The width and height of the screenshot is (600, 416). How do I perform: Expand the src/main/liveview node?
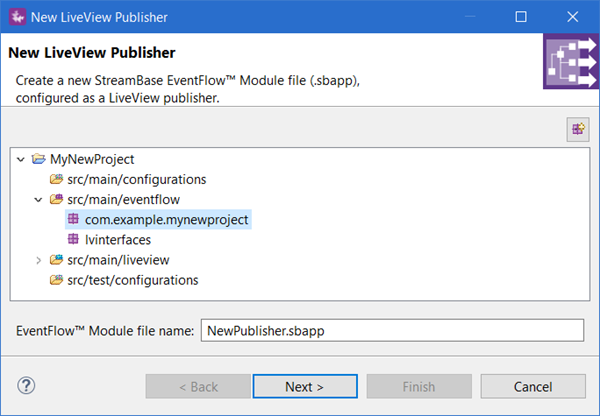pos(38,260)
